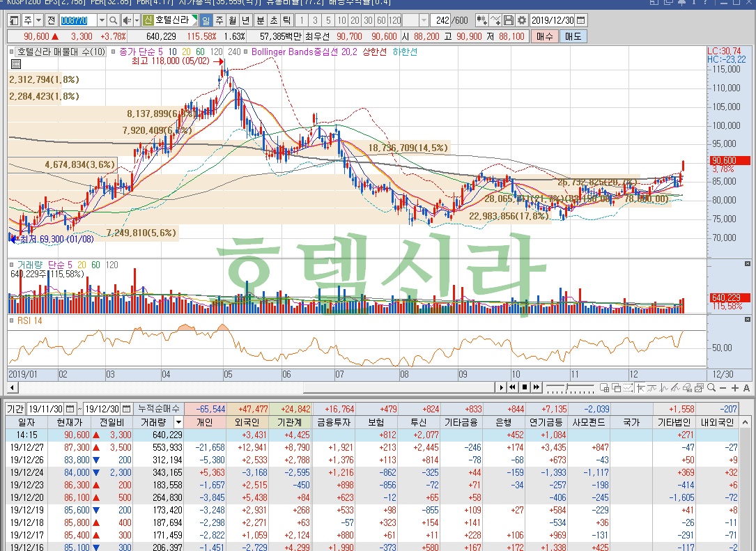Open the stock code 008770 dropdown arrow
756x551 pixels.
click(x=102, y=20)
